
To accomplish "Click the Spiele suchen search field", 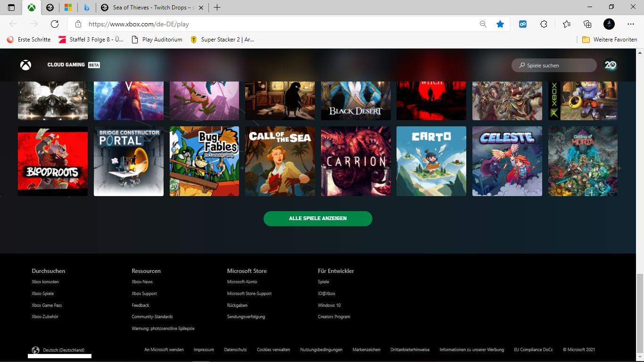I will pyautogui.click(x=554, y=66).
